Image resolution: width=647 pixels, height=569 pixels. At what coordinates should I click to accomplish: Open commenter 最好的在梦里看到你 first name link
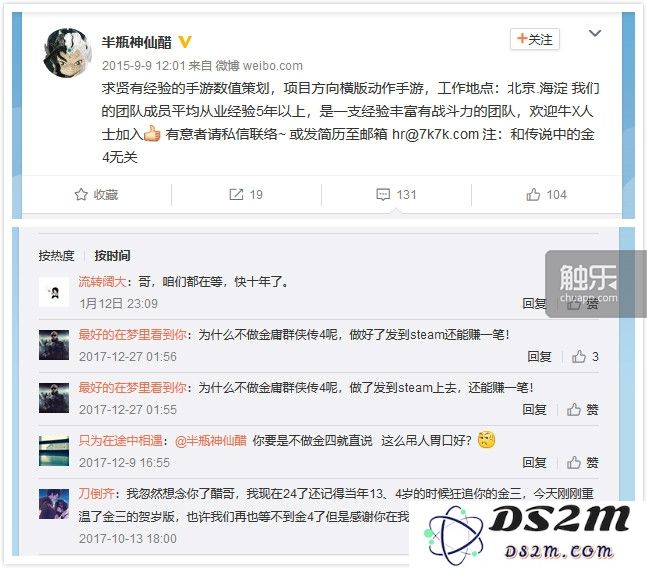[132, 335]
